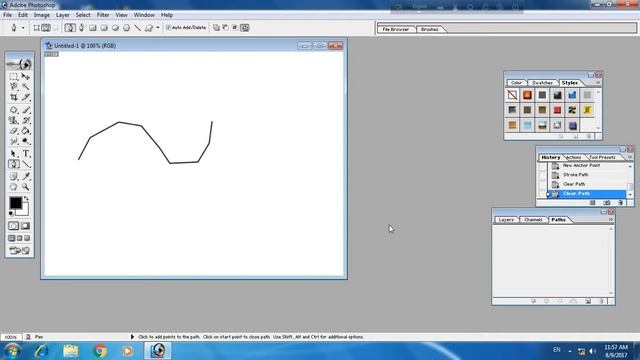Select the Magic Wand tool
The image size is (640, 360).
(x=26, y=87)
